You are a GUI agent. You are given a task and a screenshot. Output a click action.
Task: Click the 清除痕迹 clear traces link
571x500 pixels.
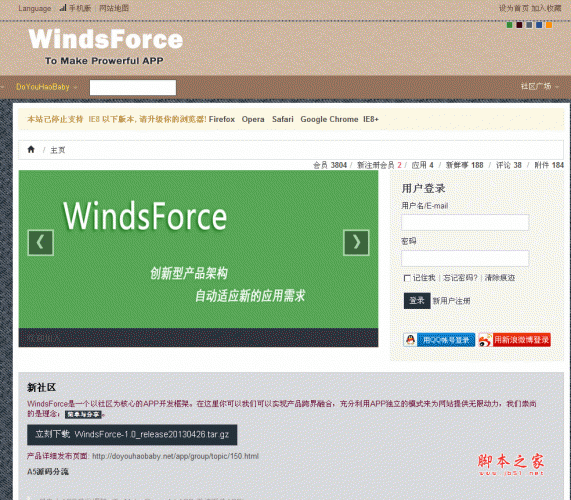pos(500,278)
